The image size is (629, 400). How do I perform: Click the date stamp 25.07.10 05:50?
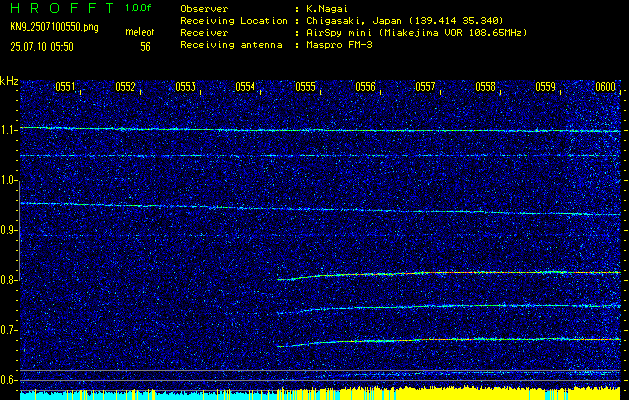[42, 47]
